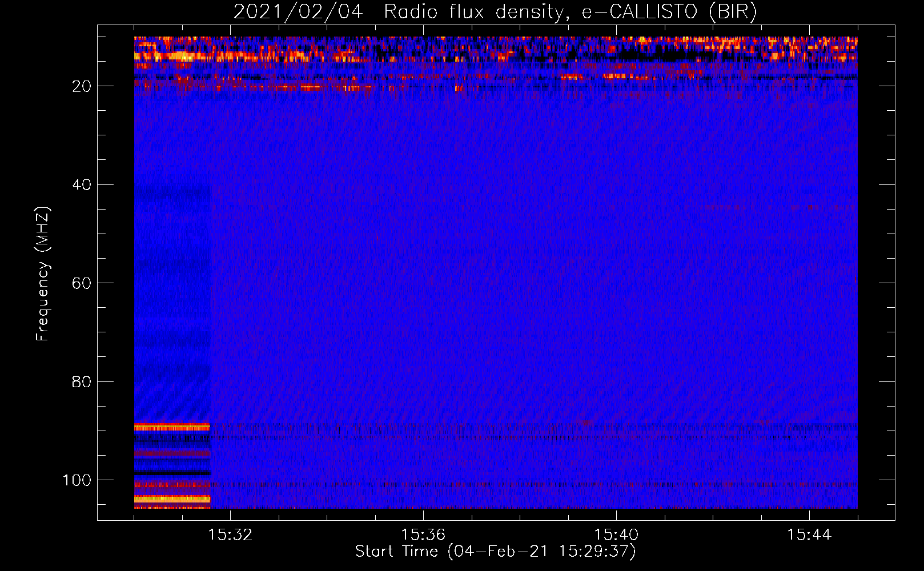The height and width of the screenshot is (571, 924).
Task: Click the 80 MHz frequency tick label
Action: coord(82,381)
